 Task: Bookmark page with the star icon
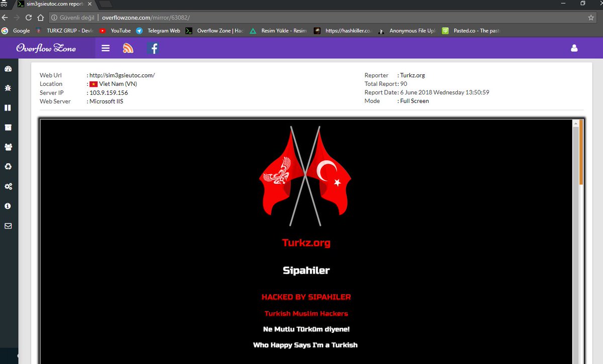[x=591, y=18]
